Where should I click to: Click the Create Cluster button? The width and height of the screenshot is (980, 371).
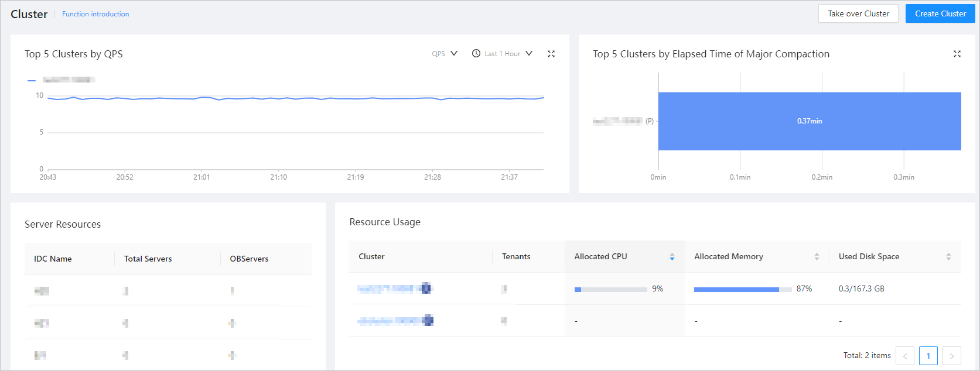click(x=940, y=13)
